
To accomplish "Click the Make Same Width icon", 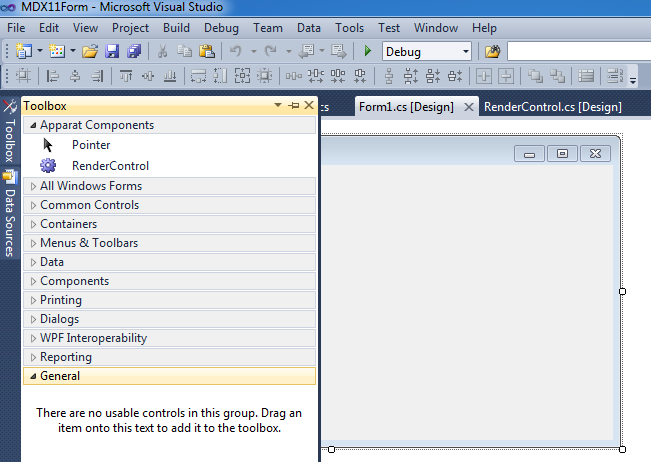I will pos(198,76).
